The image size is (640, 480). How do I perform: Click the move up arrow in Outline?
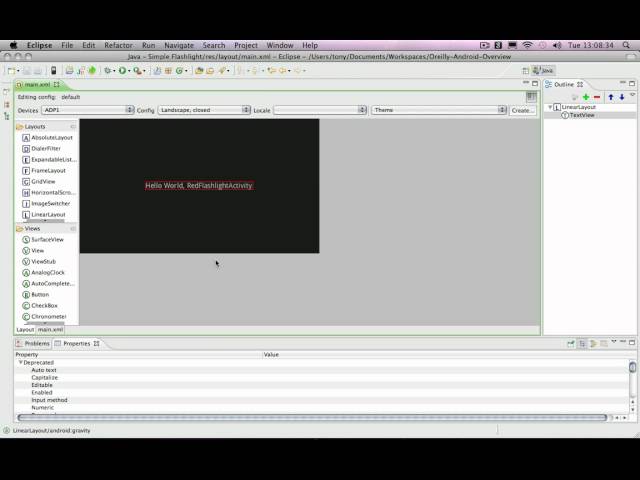coord(611,97)
